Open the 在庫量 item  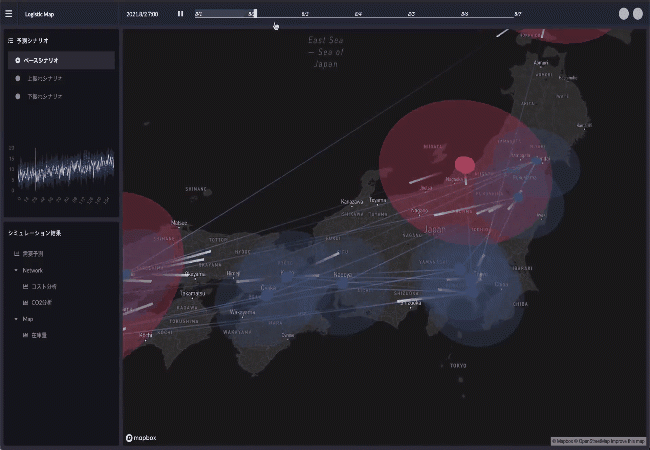pos(42,335)
